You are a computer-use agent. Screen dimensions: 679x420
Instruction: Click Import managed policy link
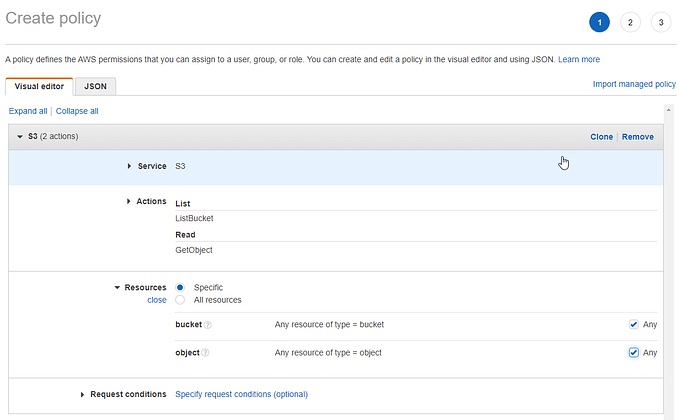pos(634,84)
